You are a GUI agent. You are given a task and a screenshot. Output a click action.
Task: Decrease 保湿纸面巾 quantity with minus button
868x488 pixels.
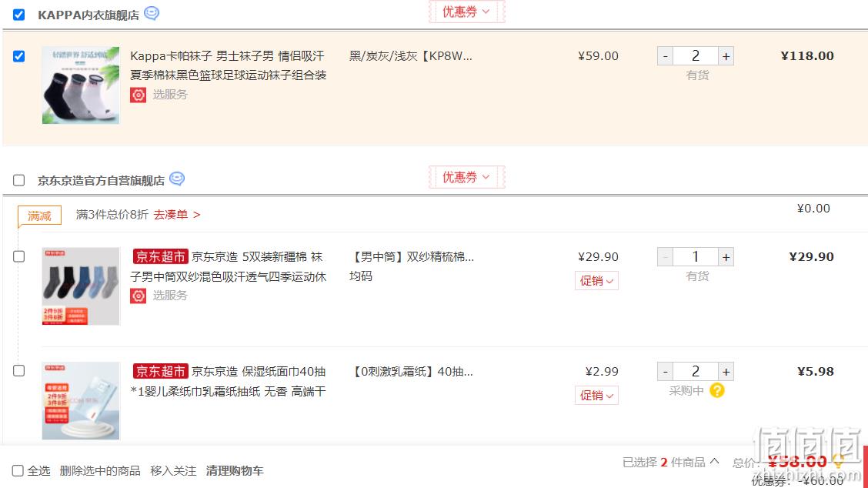[x=666, y=371]
